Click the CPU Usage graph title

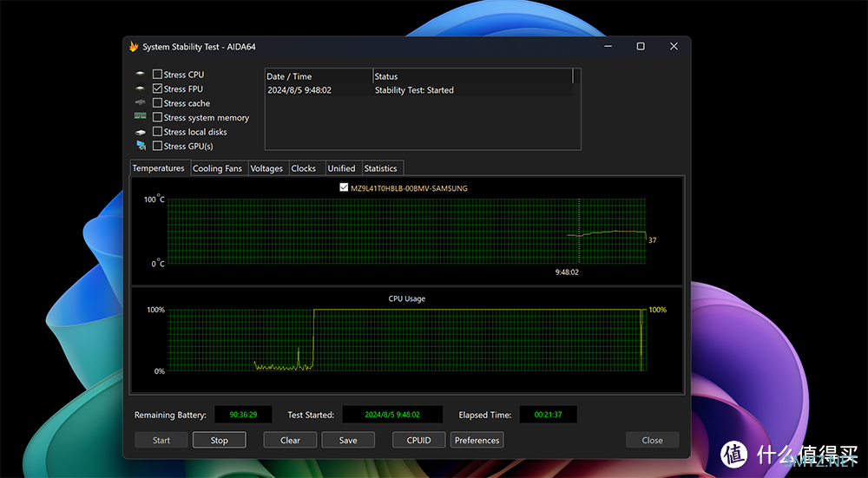tap(407, 298)
